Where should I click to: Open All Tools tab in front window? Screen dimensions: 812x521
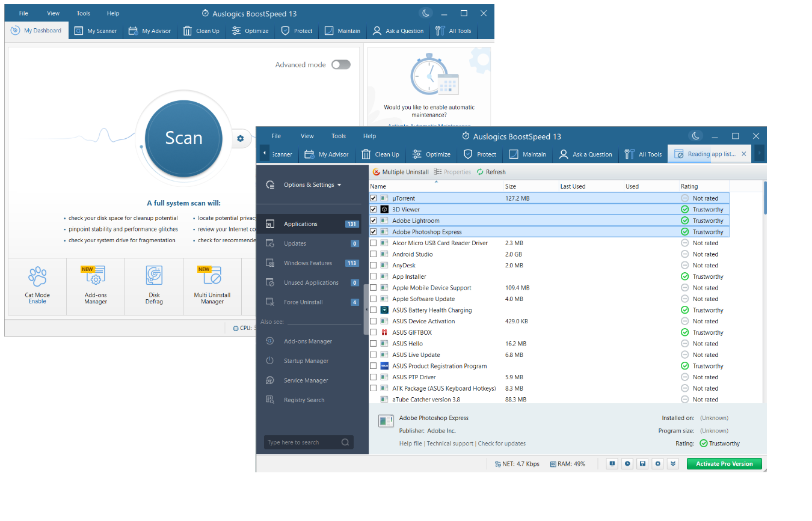[x=643, y=154]
